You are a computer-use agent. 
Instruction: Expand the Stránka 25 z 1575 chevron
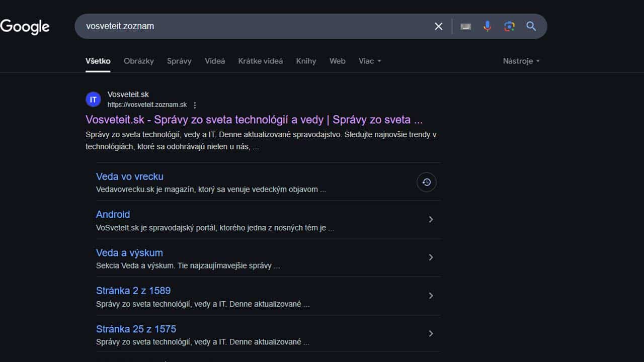tap(431, 333)
